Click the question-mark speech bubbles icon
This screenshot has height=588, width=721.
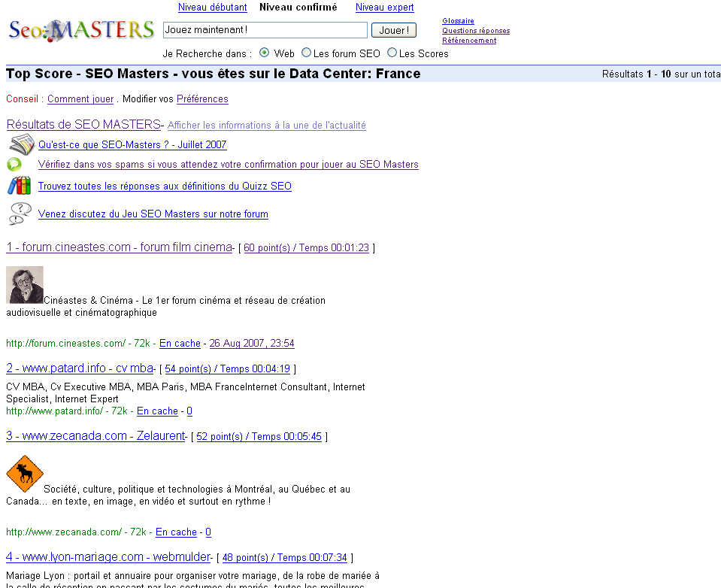(20, 214)
